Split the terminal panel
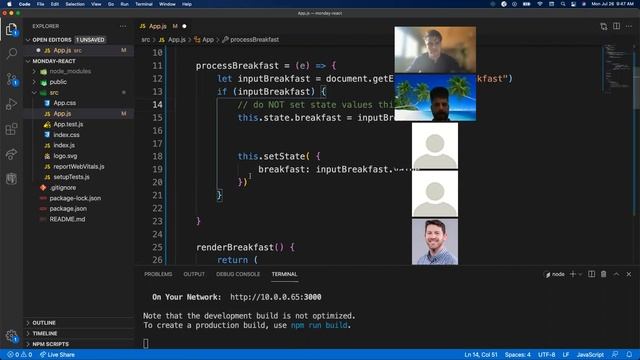 [x=591, y=274]
